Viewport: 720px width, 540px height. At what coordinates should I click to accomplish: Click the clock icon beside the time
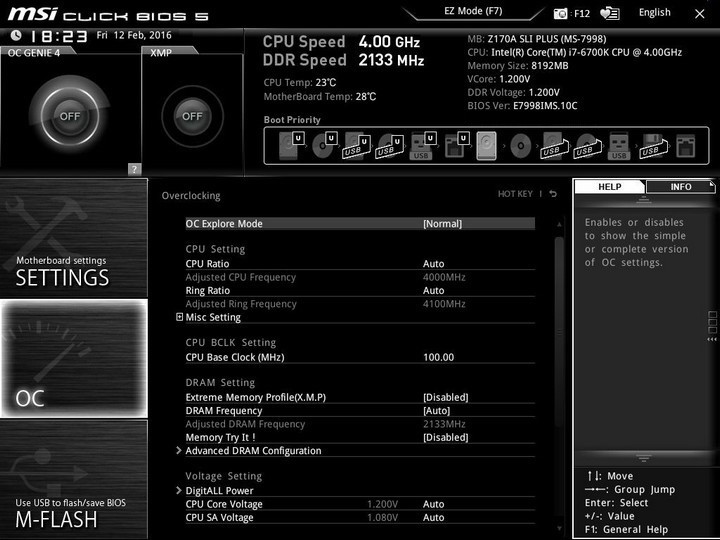point(16,35)
